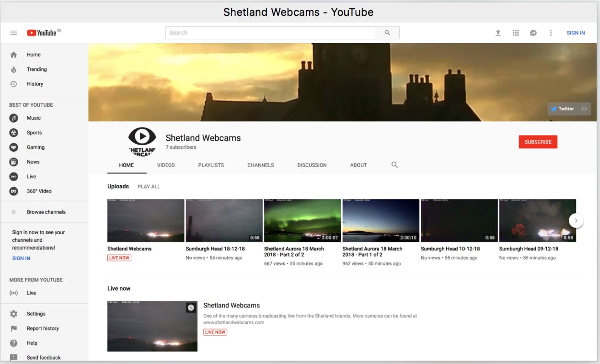Click the Music icon in sidebar
The height and width of the screenshot is (364, 600).
pos(13,118)
